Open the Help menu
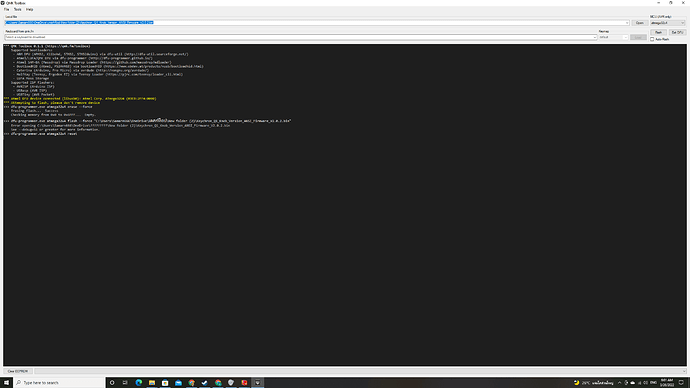Viewport: 690px width, 388px height. click(29, 9)
